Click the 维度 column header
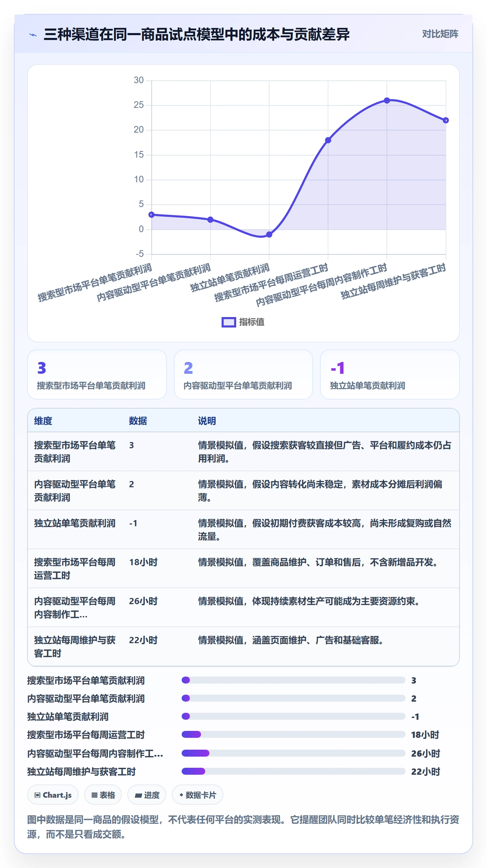487x868 pixels. [43, 421]
